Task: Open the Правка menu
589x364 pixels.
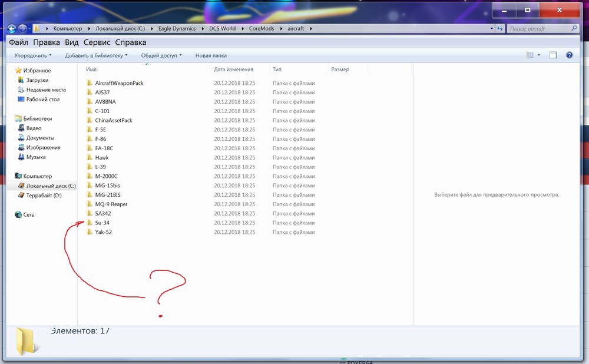Action: pos(46,42)
